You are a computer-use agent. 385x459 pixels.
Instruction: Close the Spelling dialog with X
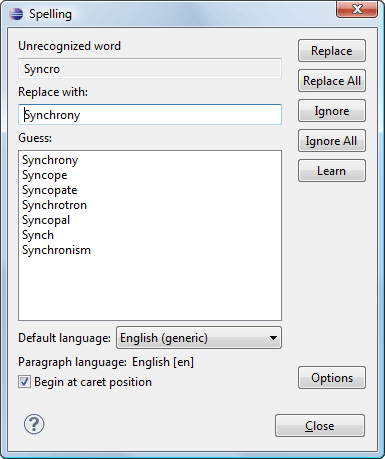coord(357,9)
